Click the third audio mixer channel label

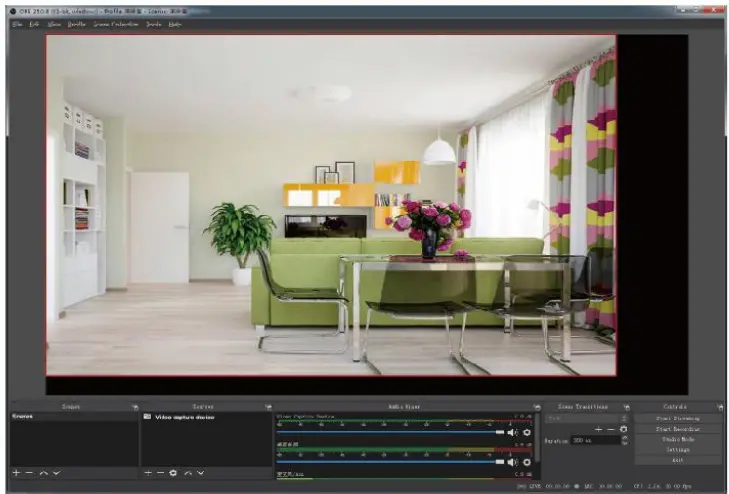coord(291,474)
